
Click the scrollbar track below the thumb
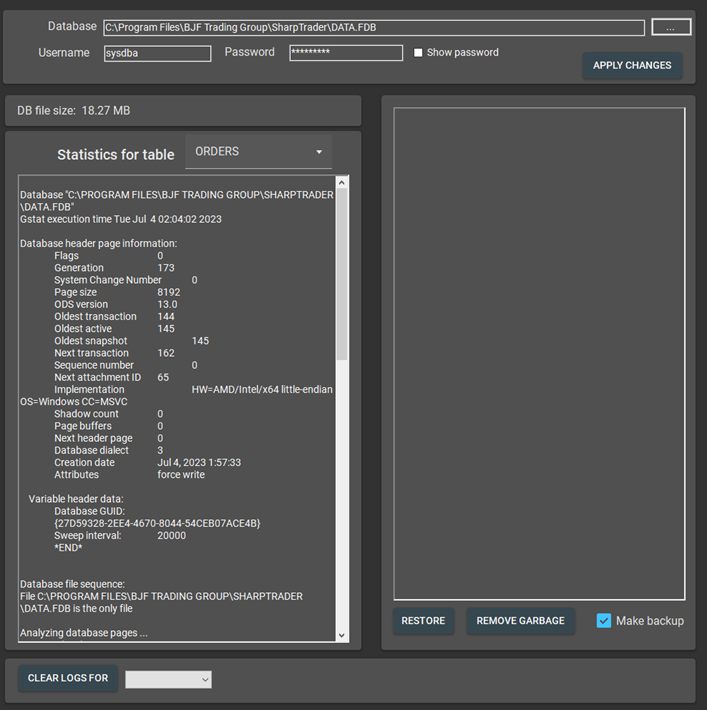click(x=342, y=500)
